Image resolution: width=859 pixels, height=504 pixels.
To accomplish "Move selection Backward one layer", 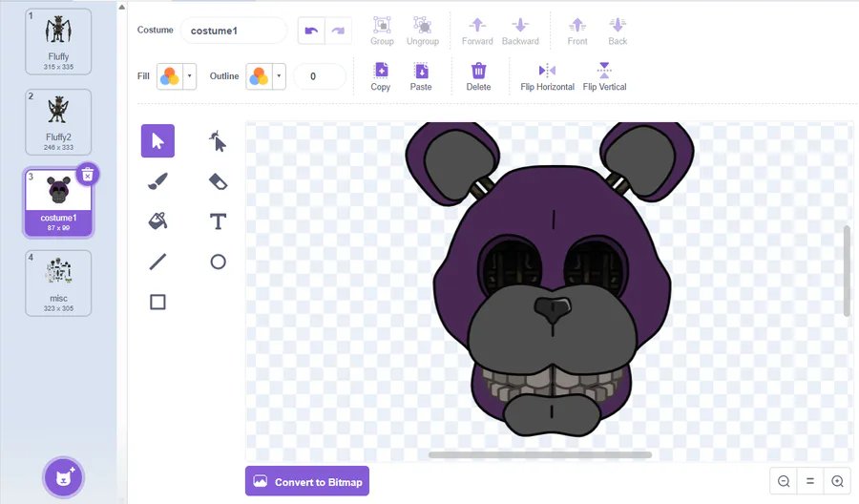I will click(520, 31).
